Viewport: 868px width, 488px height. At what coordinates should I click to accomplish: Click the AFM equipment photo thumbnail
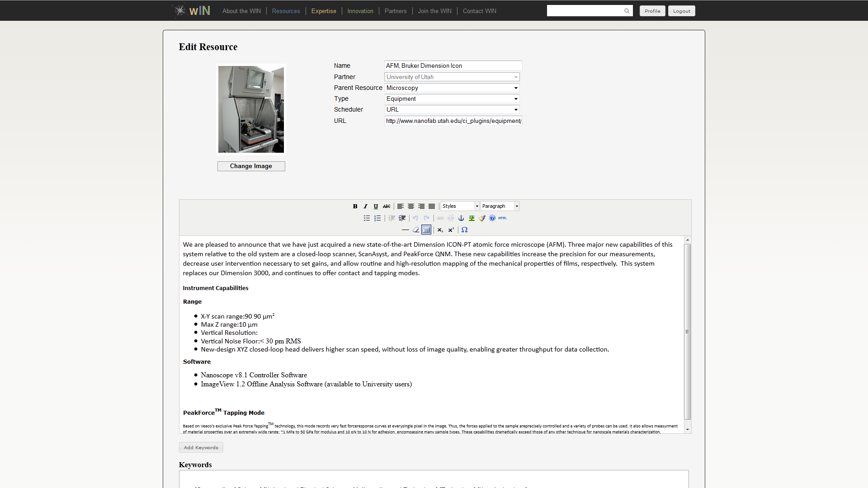pos(251,109)
